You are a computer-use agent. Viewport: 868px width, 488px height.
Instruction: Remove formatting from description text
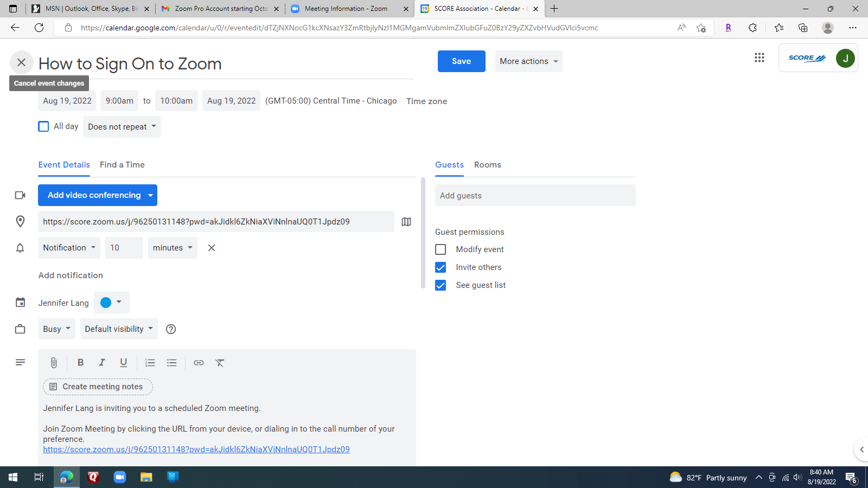tap(220, 363)
